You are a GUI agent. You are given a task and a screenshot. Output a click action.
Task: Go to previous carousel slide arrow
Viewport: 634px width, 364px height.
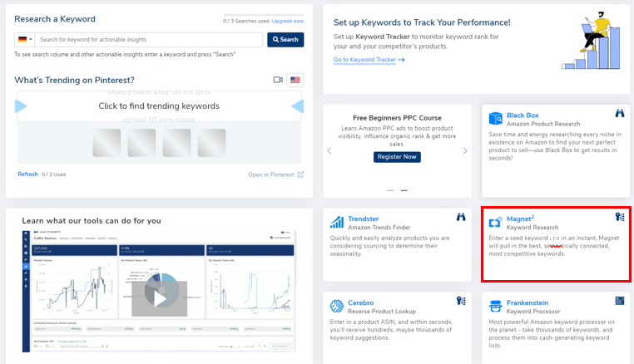point(329,150)
